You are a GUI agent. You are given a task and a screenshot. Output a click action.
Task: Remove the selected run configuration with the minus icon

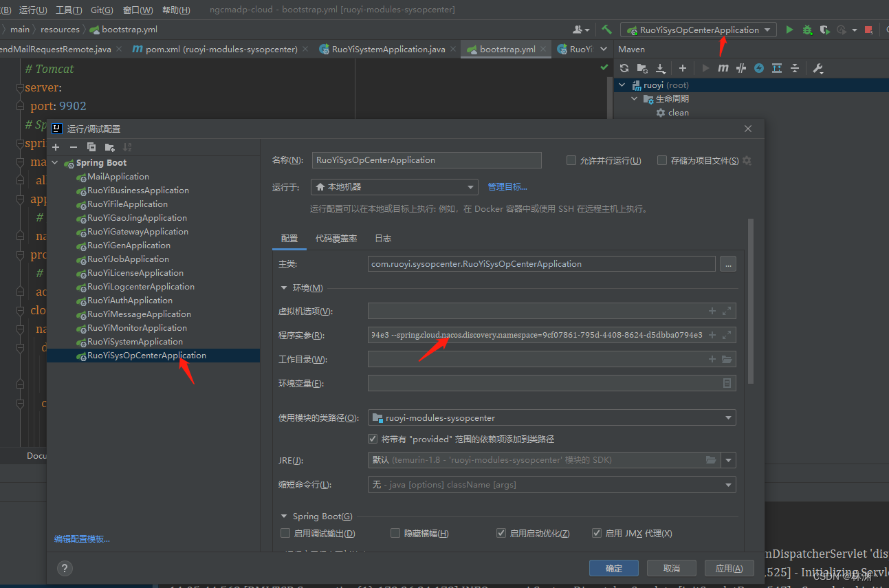pyautogui.click(x=74, y=147)
